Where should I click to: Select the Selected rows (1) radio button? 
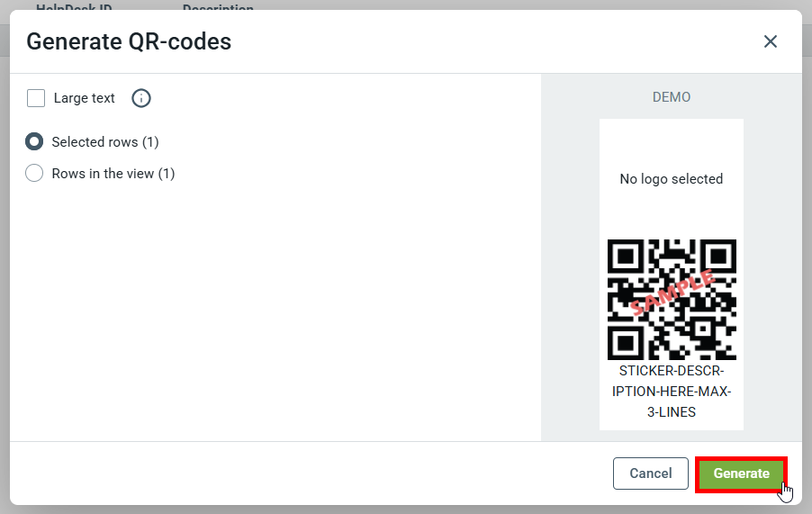pyautogui.click(x=34, y=142)
